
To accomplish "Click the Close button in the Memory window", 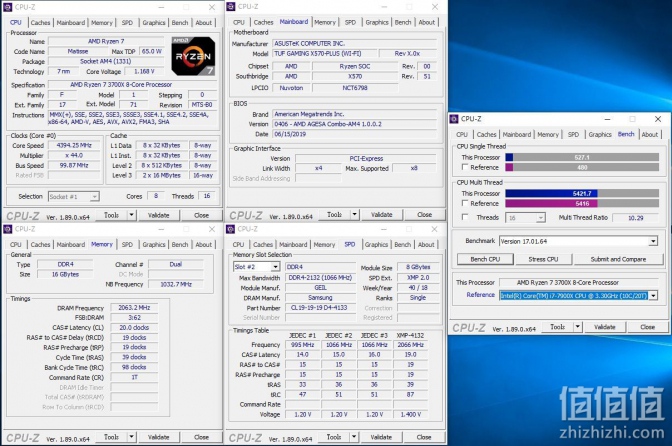I will (x=201, y=437).
